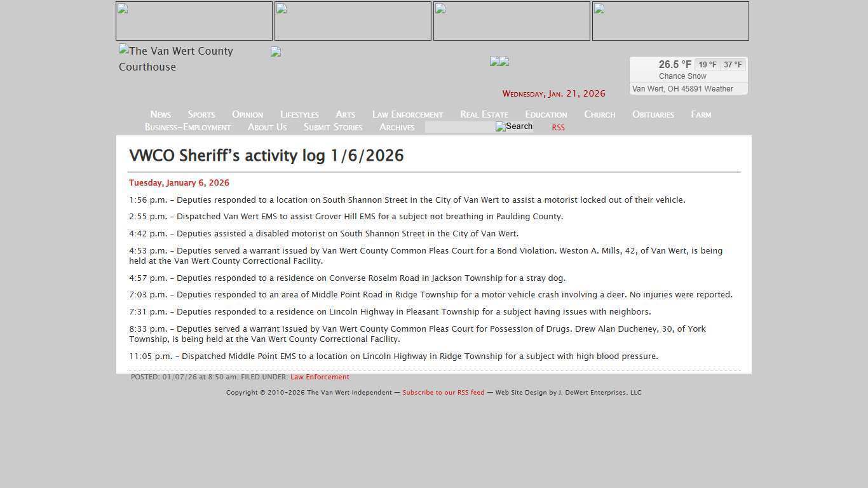Open the Lifestyles section
868x488 pixels.
click(299, 114)
